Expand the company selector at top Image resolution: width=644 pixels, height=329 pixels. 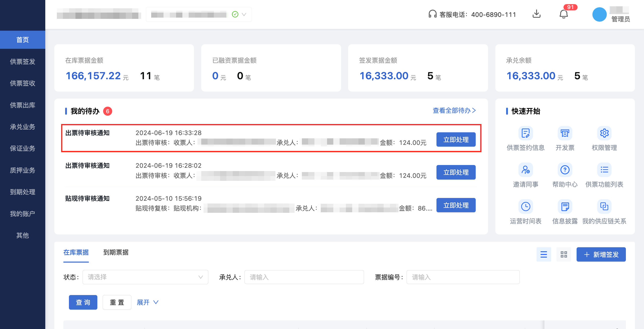coord(243,14)
